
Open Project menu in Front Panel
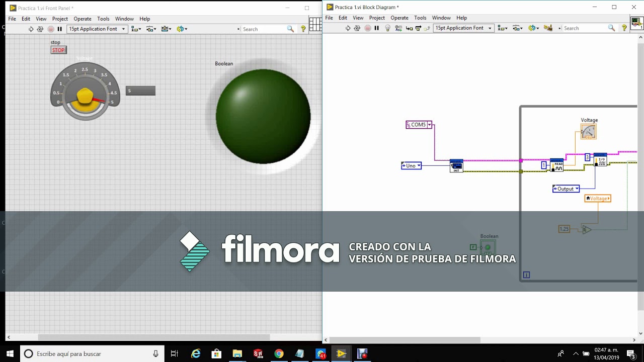point(60,19)
